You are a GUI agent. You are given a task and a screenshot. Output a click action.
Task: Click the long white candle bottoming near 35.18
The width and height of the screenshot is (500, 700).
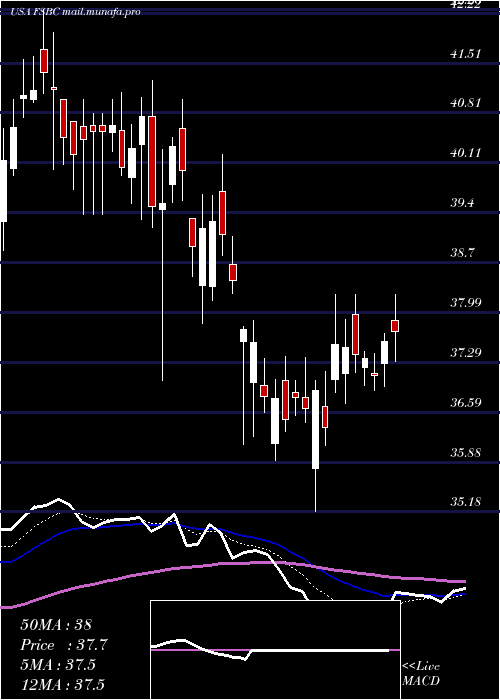(316, 429)
